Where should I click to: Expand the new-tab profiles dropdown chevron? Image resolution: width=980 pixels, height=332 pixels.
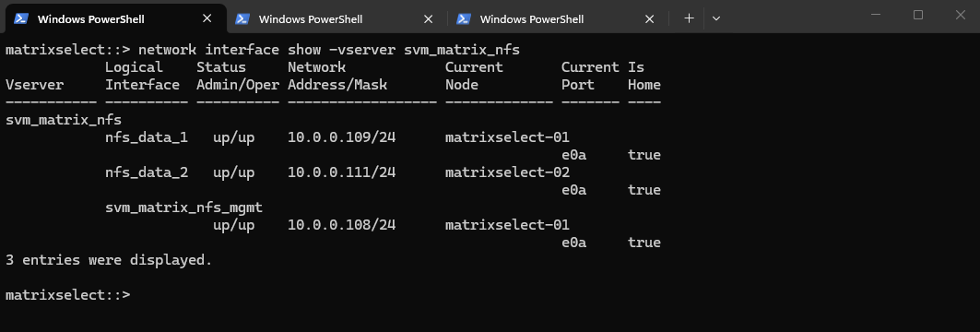(716, 18)
